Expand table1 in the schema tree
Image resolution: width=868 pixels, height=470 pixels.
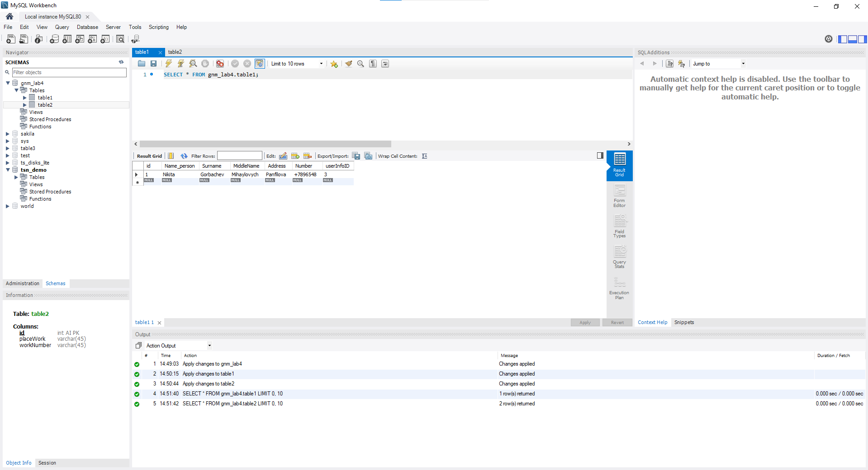[25, 98]
